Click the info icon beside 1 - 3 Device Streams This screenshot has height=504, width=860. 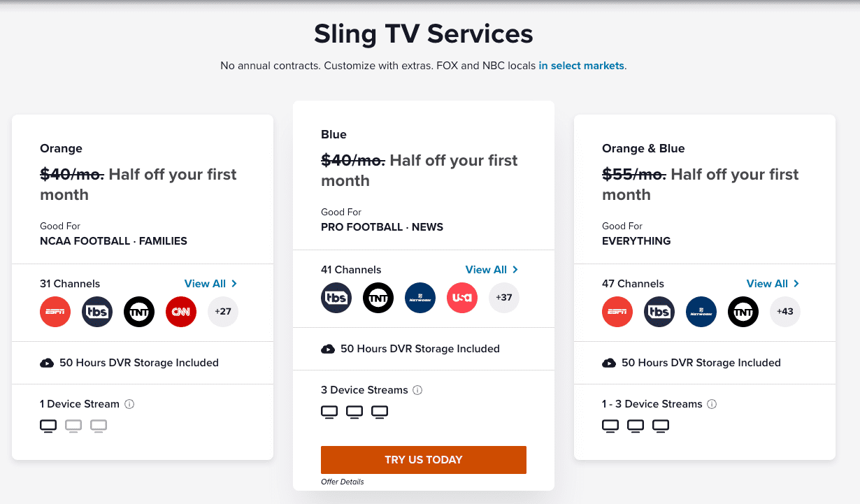point(712,403)
